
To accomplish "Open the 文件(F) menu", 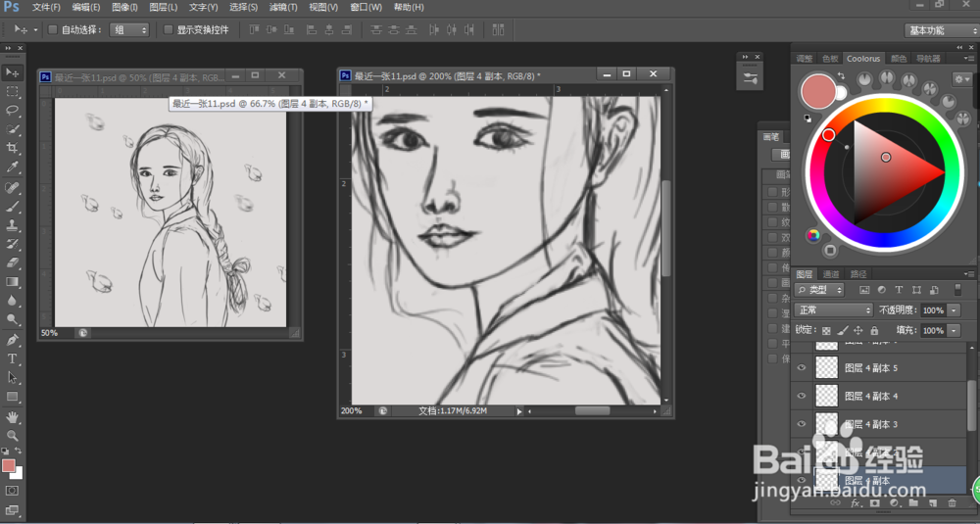I will tap(46, 8).
